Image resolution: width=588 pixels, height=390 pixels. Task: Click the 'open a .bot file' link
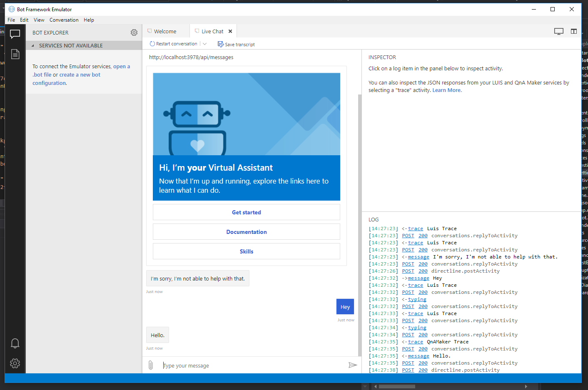pos(122,66)
